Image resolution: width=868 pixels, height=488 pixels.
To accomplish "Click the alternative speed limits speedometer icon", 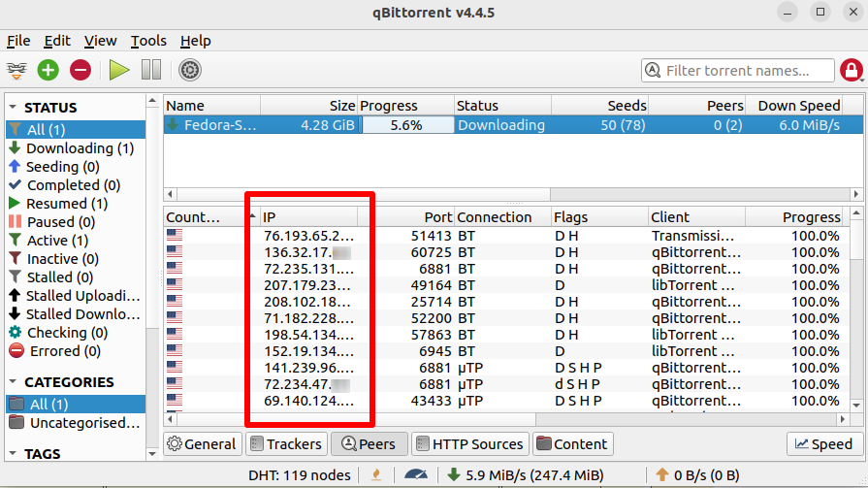I will coord(416,474).
